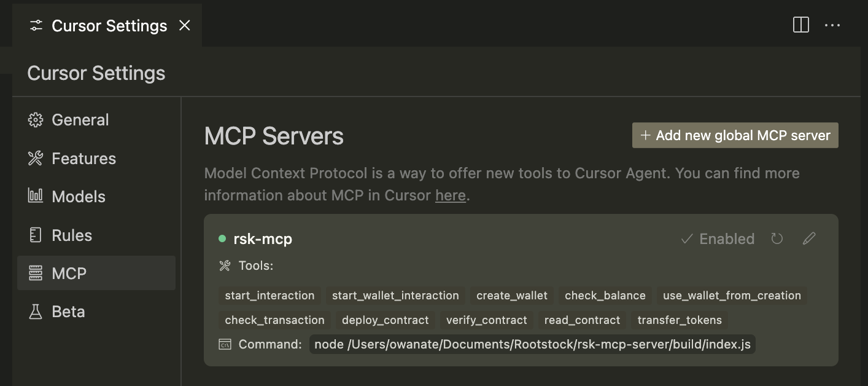The width and height of the screenshot is (868, 386).
Task: Open the 'here' MCP documentation link
Action: coord(450,196)
